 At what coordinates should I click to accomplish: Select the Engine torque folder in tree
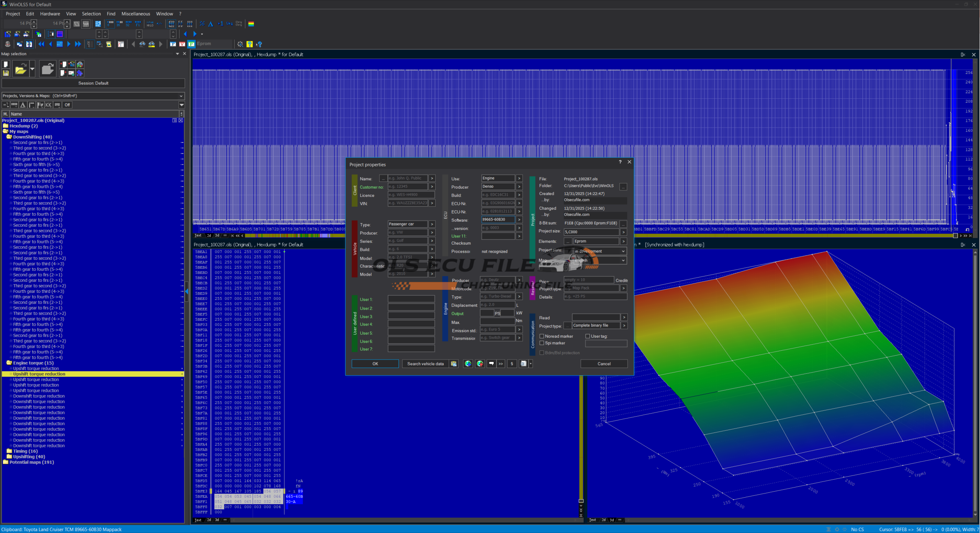point(33,363)
